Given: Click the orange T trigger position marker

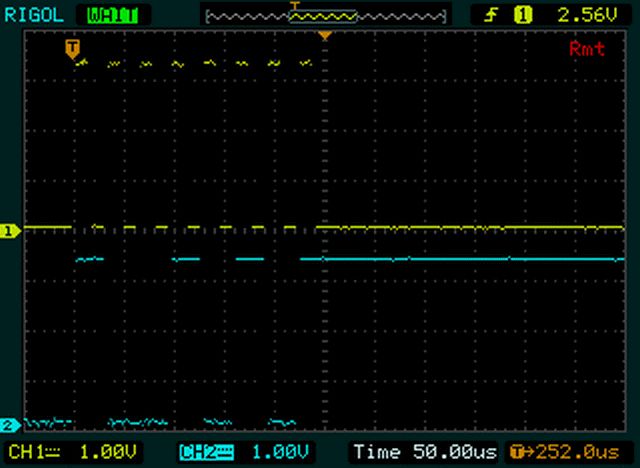Looking at the screenshot, I should click(x=72, y=49).
